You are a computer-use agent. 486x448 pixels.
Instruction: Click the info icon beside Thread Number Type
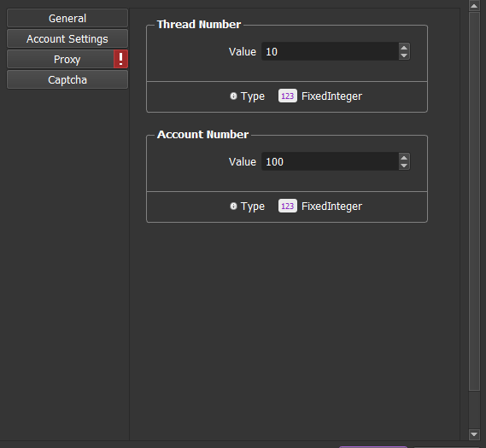pyautogui.click(x=233, y=96)
